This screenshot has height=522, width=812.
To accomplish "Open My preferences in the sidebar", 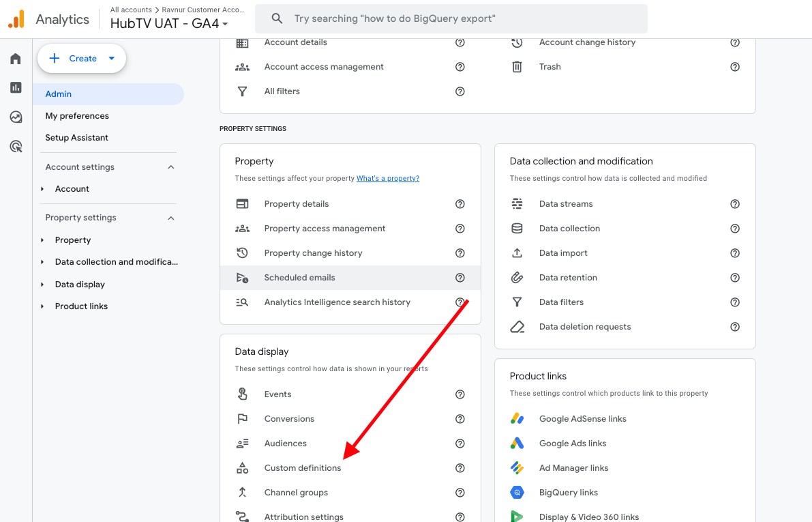I will (77, 115).
